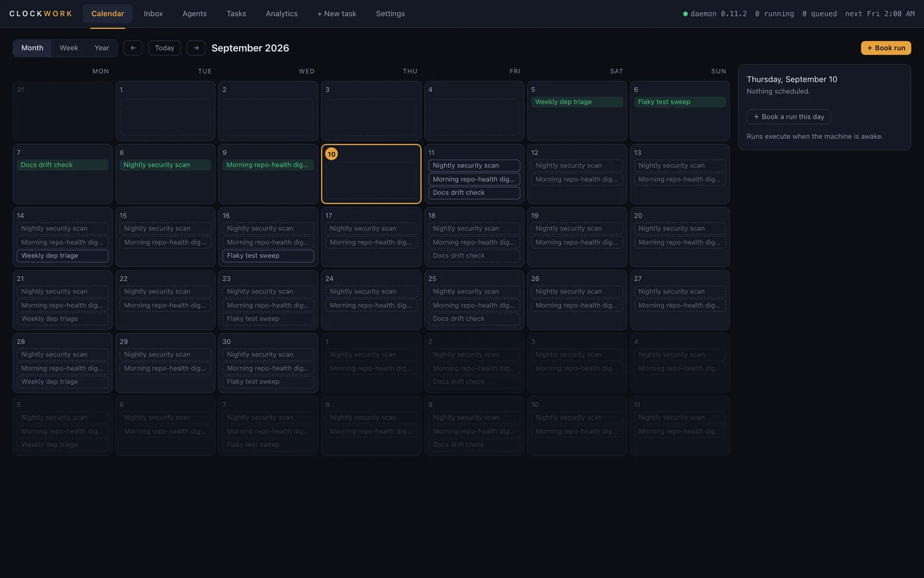Select Nightly security scan on September 19
Screen dimensions: 924x578
(x=577, y=228)
